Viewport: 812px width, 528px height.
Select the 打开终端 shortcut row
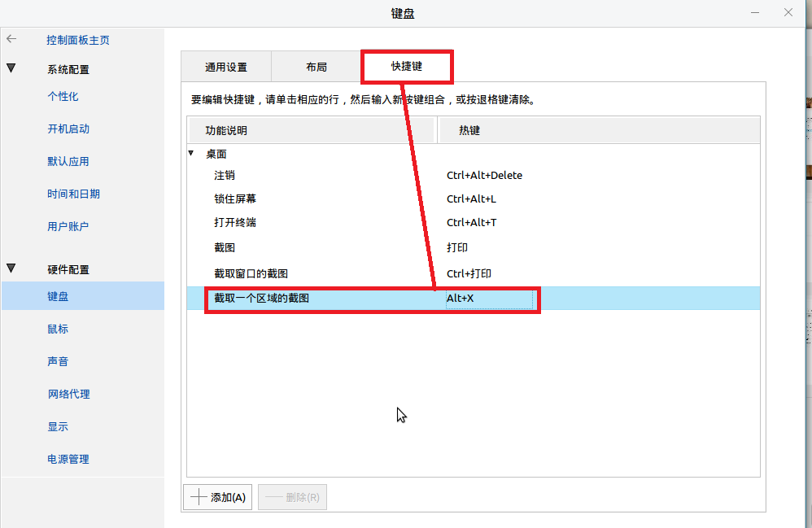pos(474,223)
